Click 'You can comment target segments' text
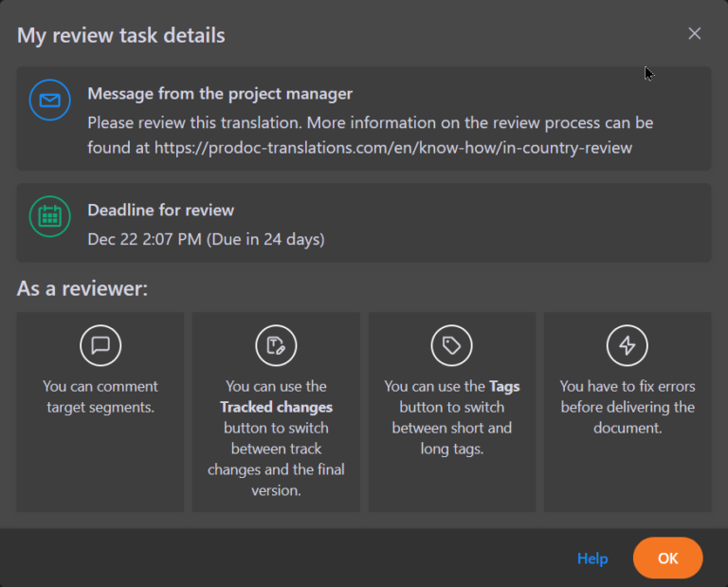The width and height of the screenshot is (728, 587). point(100,396)
